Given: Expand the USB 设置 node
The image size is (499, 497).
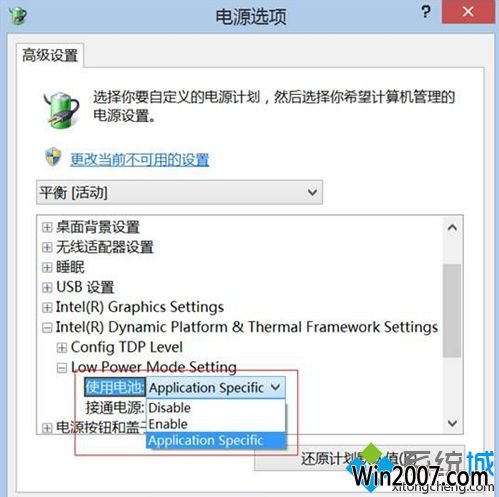Looking at the screenshot, I should click(47, 287).
